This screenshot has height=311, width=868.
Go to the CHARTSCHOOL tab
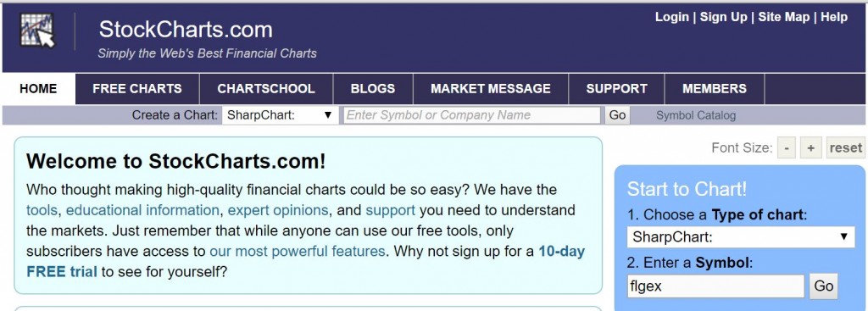coord(266,88)
